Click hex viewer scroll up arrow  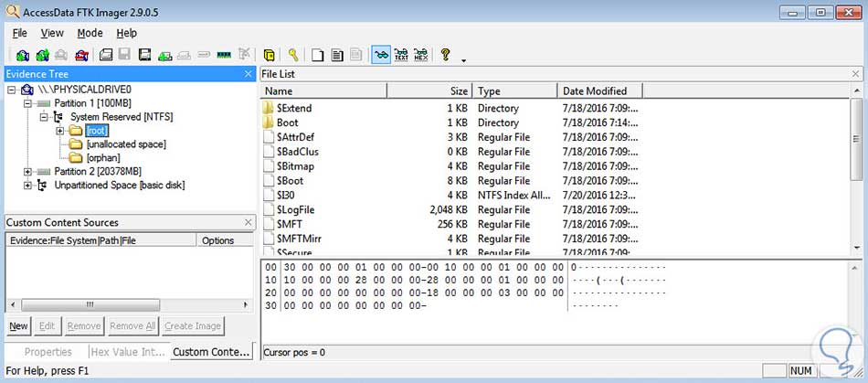(x=856, y=267)
